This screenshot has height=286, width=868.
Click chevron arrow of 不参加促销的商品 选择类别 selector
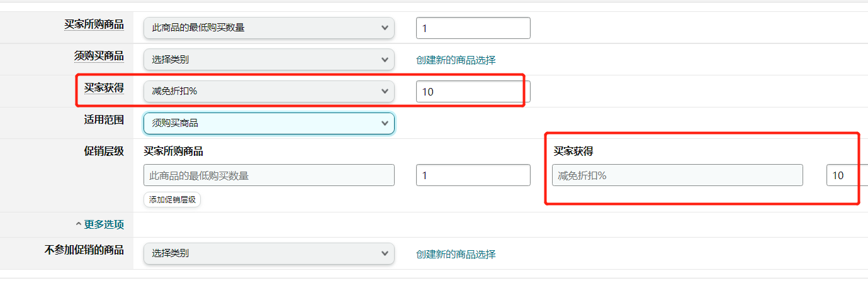[385, 253]
